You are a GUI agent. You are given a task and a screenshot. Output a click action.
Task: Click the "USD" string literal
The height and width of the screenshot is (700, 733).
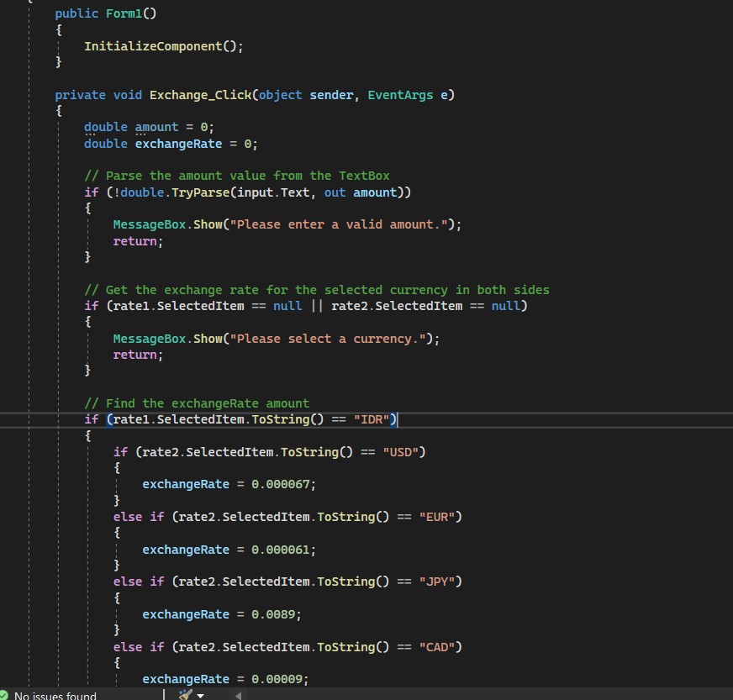pyautogui.click(x=401, y=452)
